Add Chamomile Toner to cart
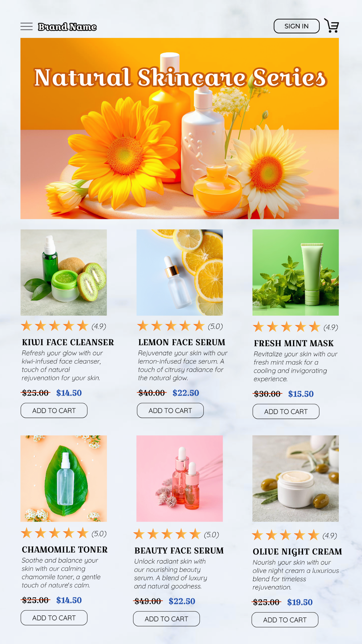The image size is (362, 644). click(54, 618)
